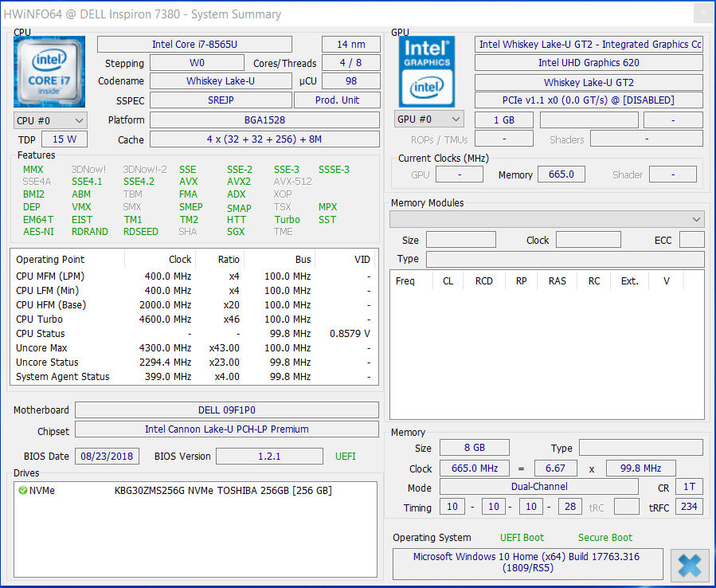Screen dimensions: 716x588
Task: Click the RAS column header
Action: 557,281
